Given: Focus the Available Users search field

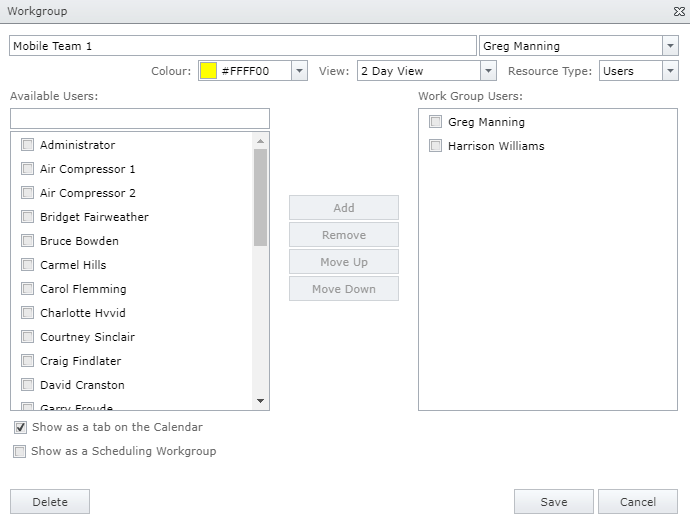Looking at the screenshot, I should click(x=140, y=119).
